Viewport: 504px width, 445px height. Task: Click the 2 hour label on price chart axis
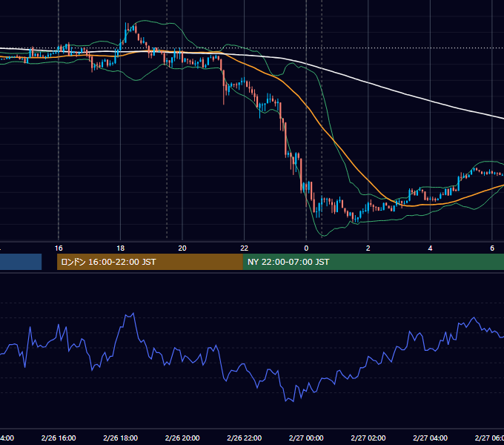368,248
